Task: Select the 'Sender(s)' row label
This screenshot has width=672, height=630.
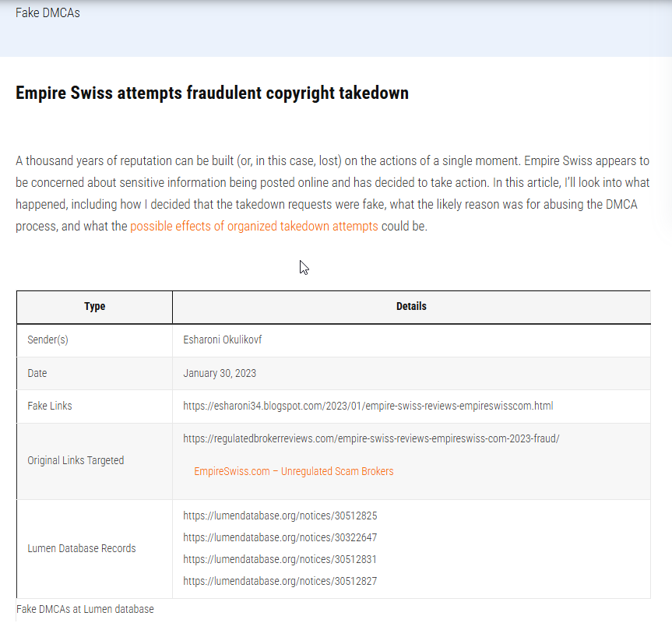Action: tap(48, 340)
